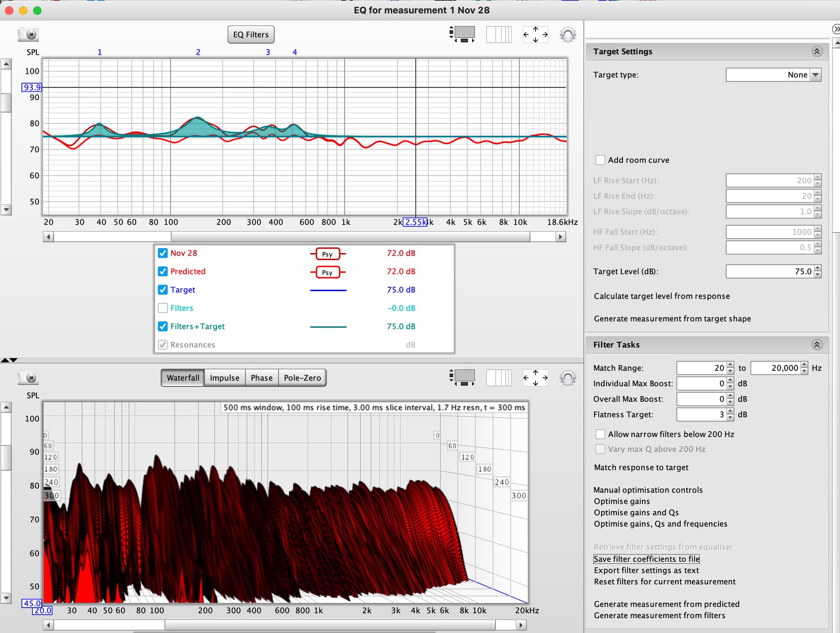The width and height of the screenshot is (840, 633).
Task: Click the top graph limits arrows icon
Action: (535, 34)
